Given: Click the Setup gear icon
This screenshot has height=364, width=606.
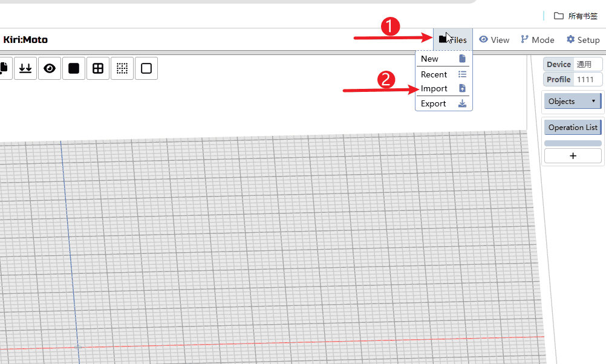Looking at the screenshot, I should click(571, 39).
